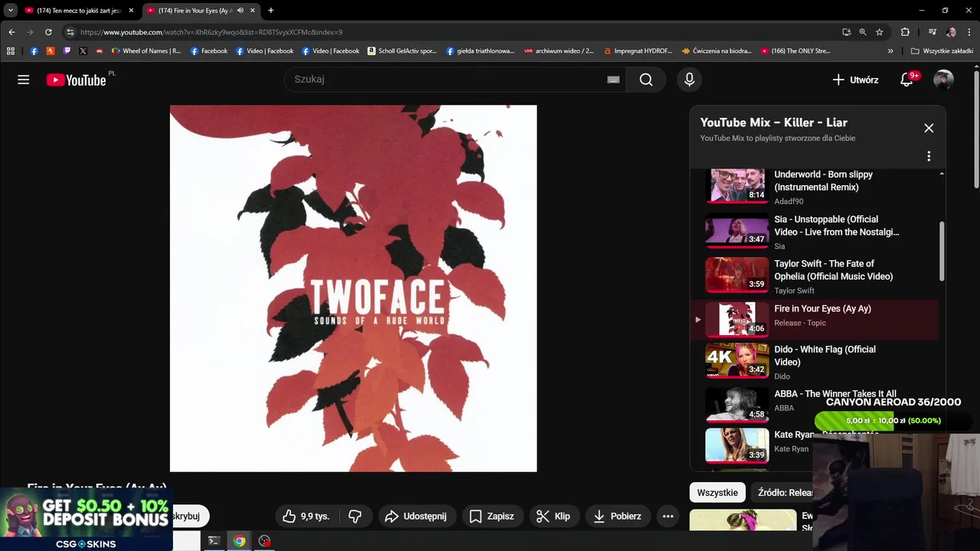Open the site information icon
Image resolution: width=980 pixels, height=551 pixels.
click(x=70, y=32)
